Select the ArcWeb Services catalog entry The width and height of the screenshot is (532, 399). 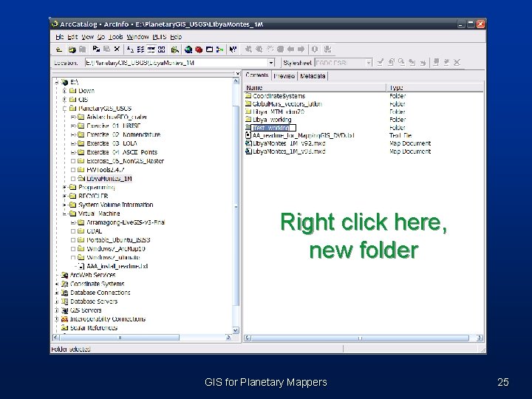92,275
